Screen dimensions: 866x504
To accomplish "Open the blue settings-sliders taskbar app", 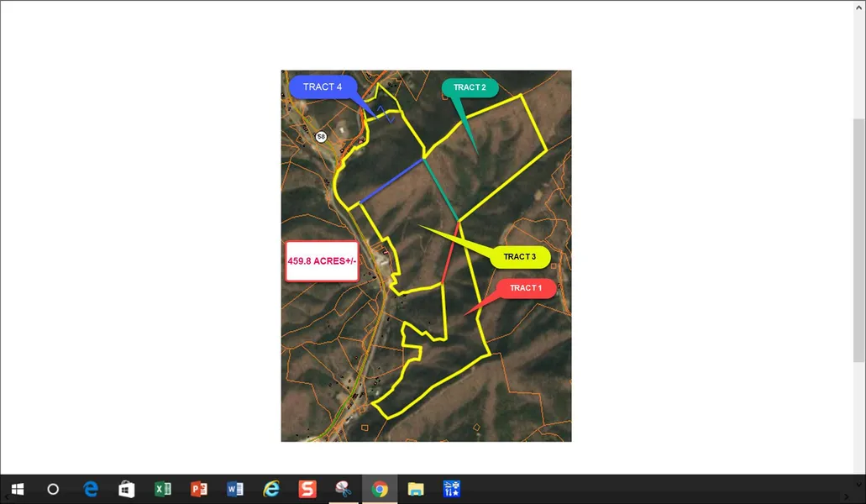I will pos(452,489).
